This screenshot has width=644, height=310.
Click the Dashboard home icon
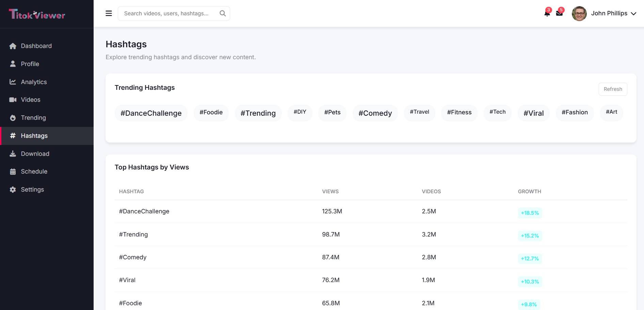[x=13, y=46]
